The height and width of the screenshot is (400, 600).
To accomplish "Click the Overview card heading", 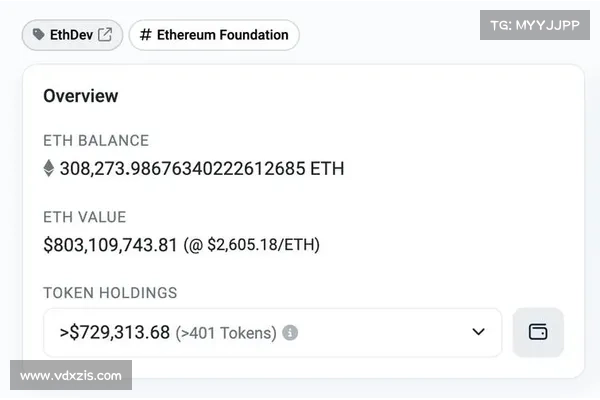I will click(x=81, y=96).
